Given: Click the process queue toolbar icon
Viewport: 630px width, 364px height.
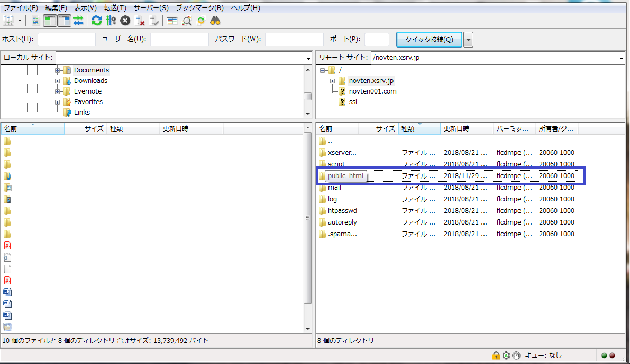Looking at the screenshot, I should coord(111,21).
